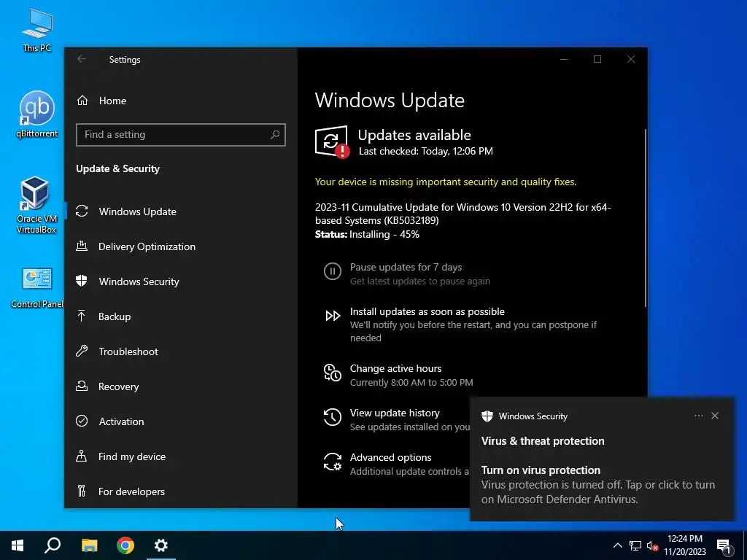Open Google Chrome from the taskbar
The height and width of the screenshot is (560, 747).
click(x=125, y=545)
